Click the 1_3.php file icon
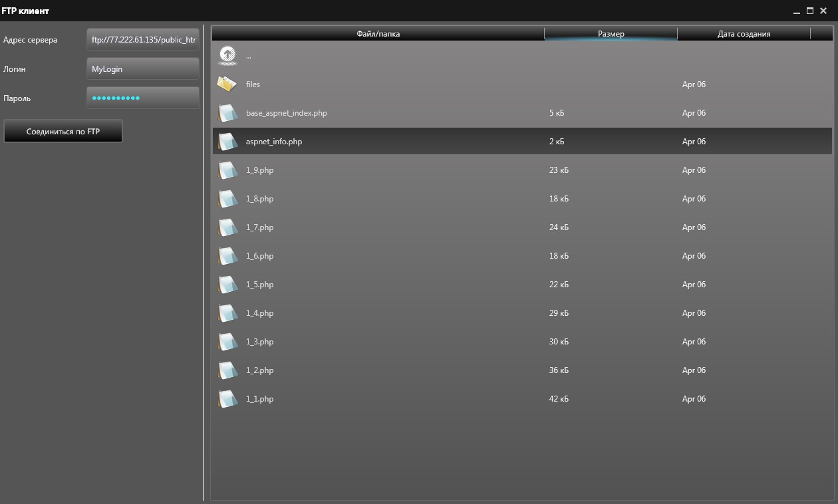Image resolution: width=838 pixels, height=504 pixels. pos(227,342)
